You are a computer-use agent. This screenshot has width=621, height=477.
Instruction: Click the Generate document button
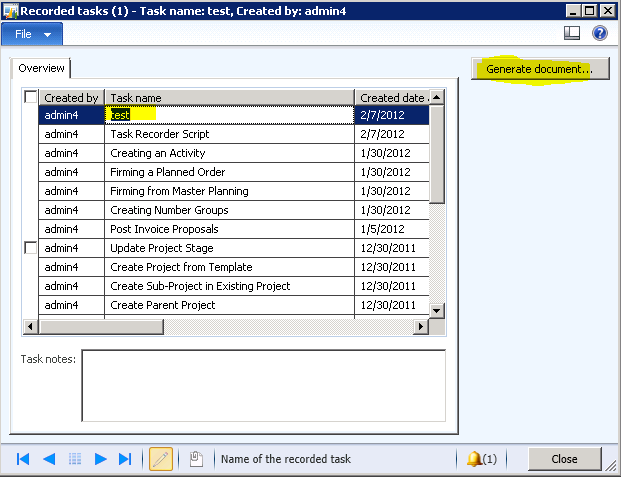540,69
